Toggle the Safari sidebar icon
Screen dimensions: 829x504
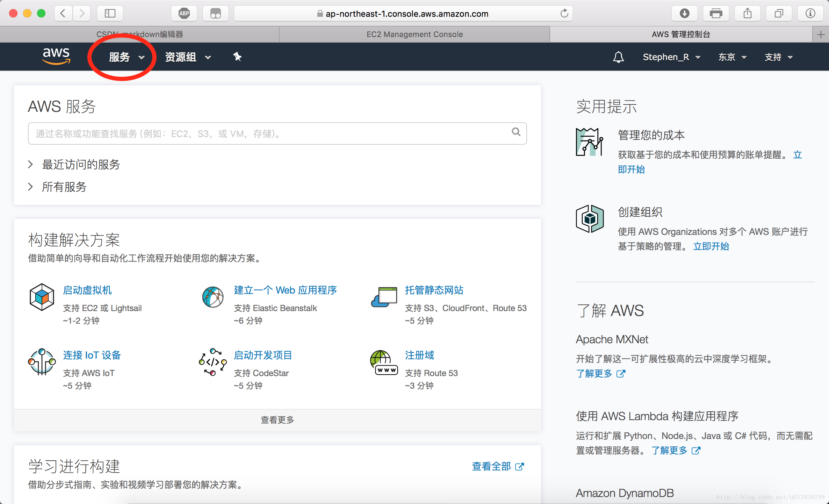point(110,14)
